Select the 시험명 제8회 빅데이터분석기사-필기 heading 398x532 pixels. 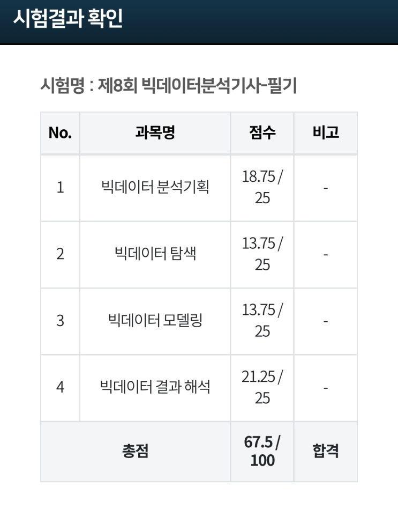click(169, 85)
